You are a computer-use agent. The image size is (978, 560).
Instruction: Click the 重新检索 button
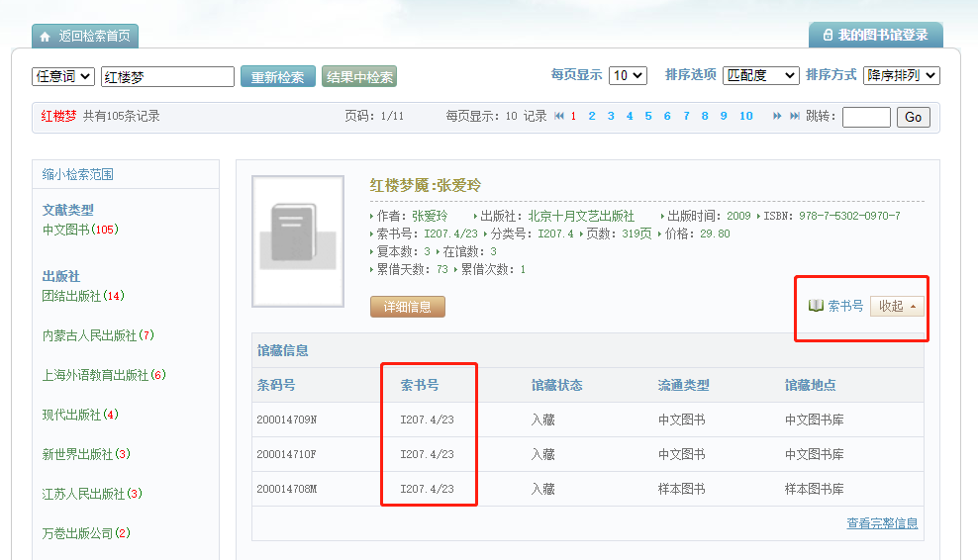pyautogui.click(x=277, y=77)
